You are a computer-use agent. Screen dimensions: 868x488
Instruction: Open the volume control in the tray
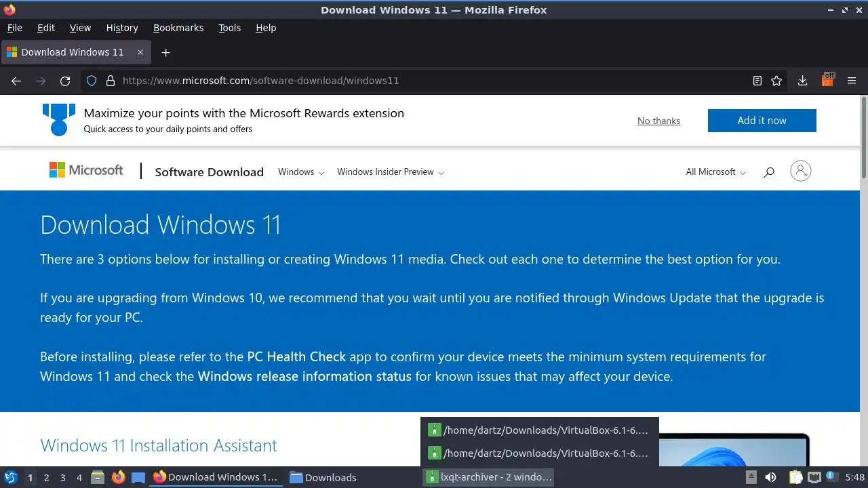point(770,477)
